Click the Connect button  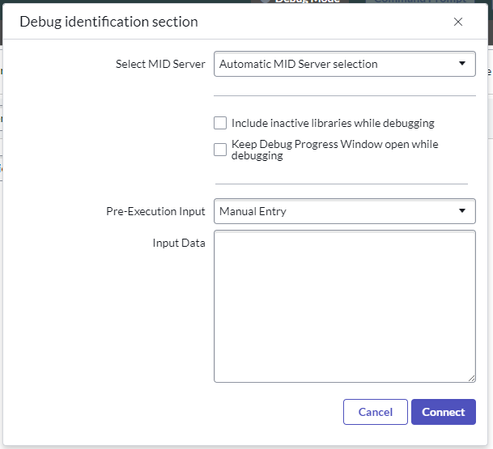tap(443, 412)
